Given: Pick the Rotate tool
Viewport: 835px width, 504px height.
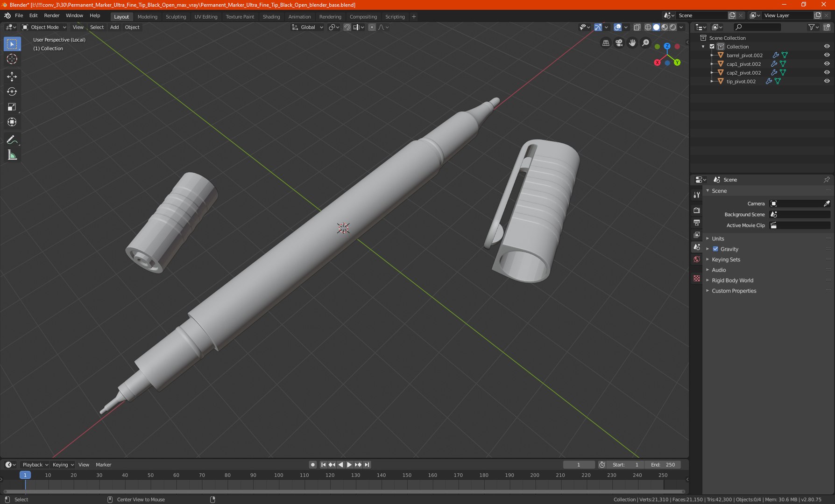Looking at the screenshot, I should tap(12, 91).
